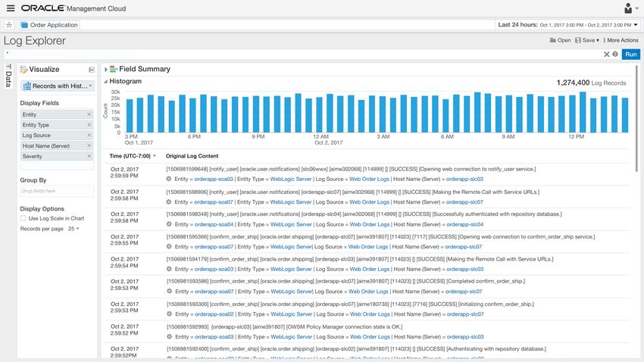Open gear options for 2:59:52 PM OWSM record
The width and height of the screenshot is (644, 362).
[x=169, y=336]
